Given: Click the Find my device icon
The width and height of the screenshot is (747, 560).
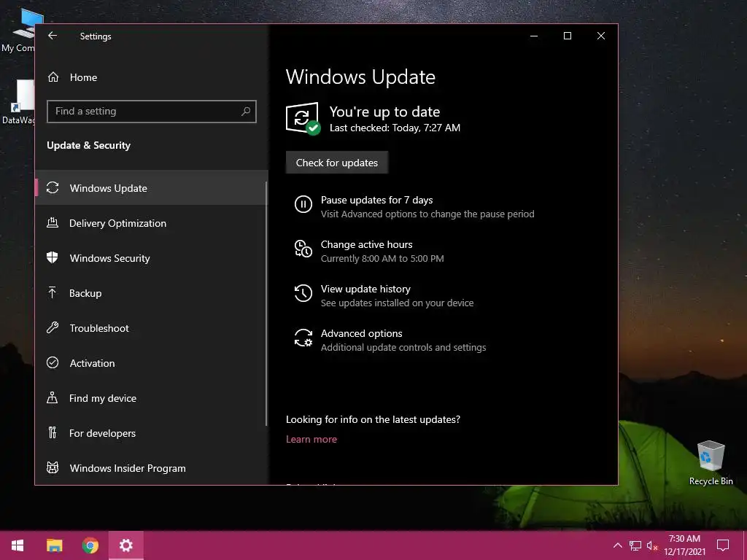Looking at the screenshot, I should pyautogui.click(x=53, y=397).
